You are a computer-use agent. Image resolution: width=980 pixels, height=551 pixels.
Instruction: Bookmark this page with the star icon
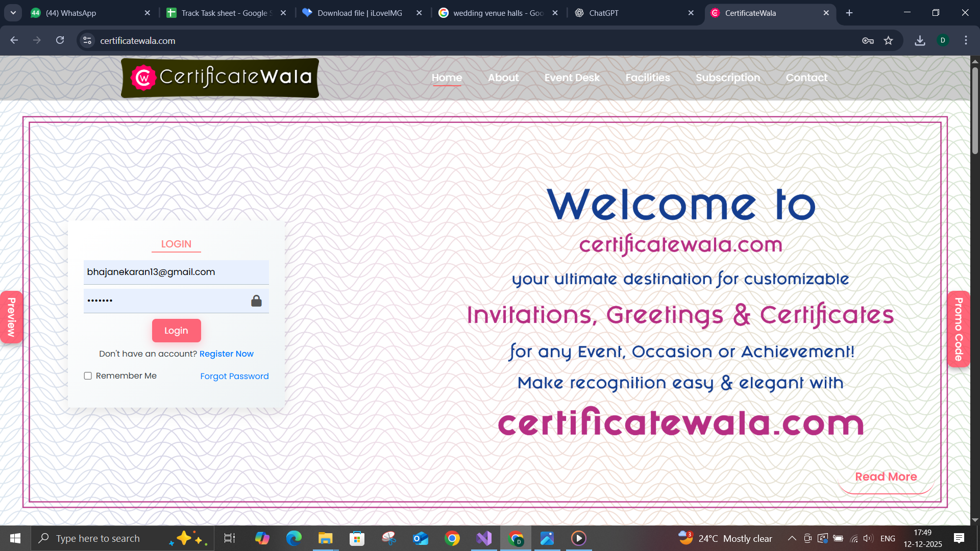click(x=889, y=41)
